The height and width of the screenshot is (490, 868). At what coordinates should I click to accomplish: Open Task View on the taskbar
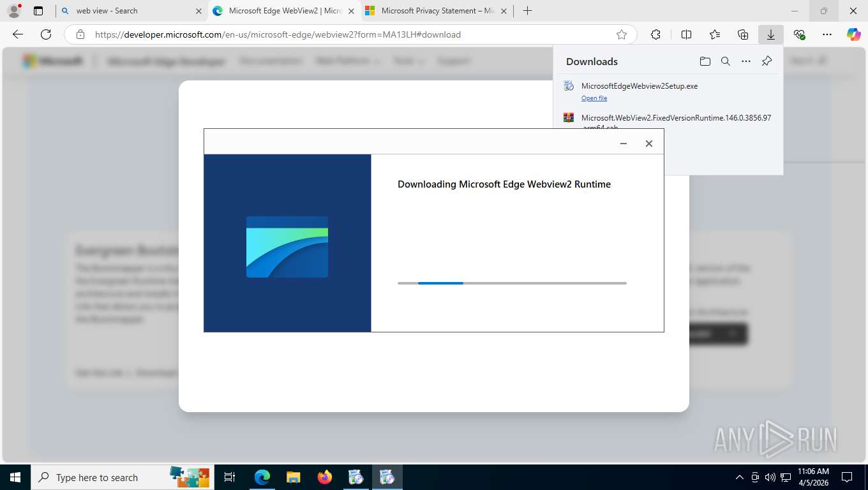point(230,477)
